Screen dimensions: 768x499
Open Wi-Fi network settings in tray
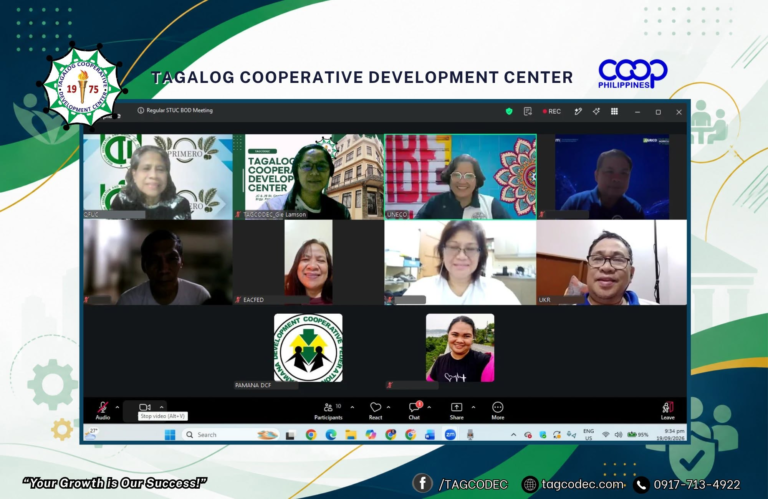(606, 435)
